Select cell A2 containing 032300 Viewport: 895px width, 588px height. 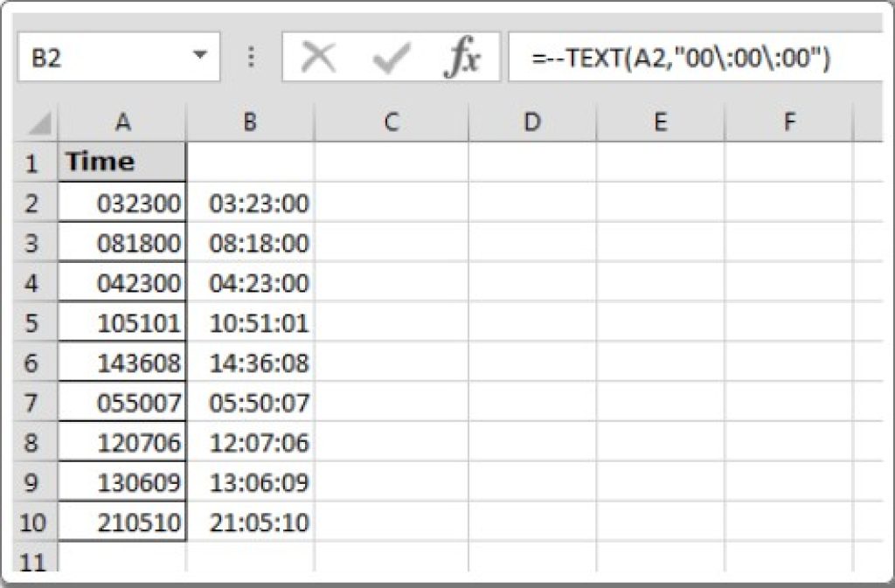coord(122,203)
